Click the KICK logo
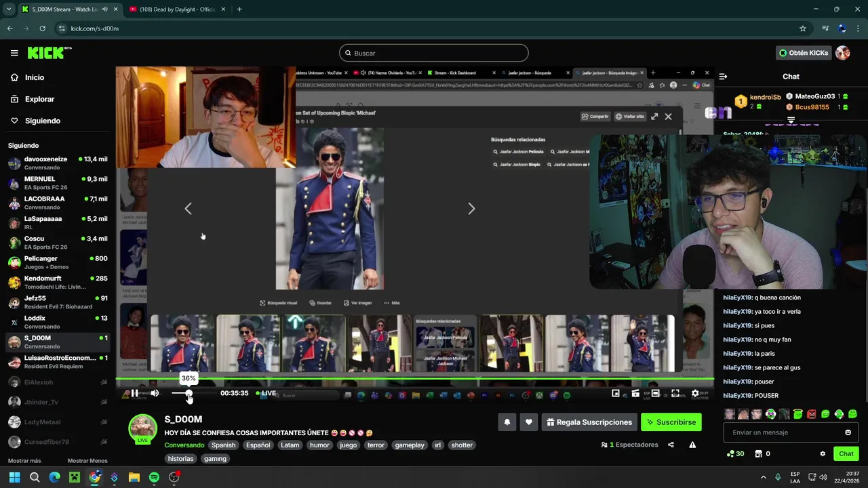The height and width of the screenshot is (488, 868). coord(49,53)
